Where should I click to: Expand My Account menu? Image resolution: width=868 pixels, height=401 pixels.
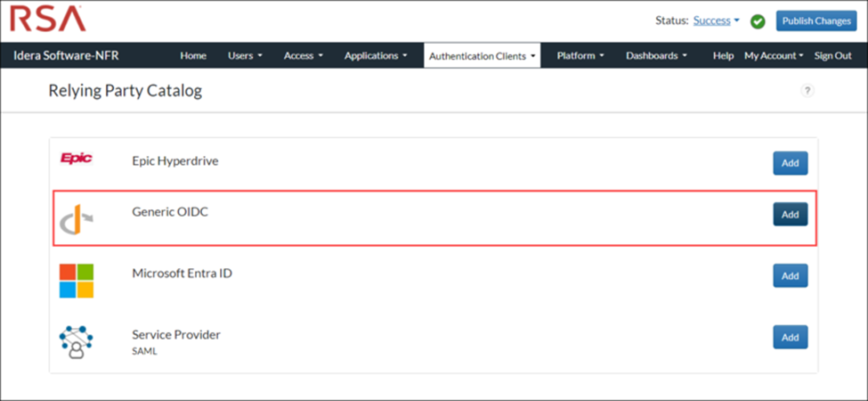pos(774,55)
